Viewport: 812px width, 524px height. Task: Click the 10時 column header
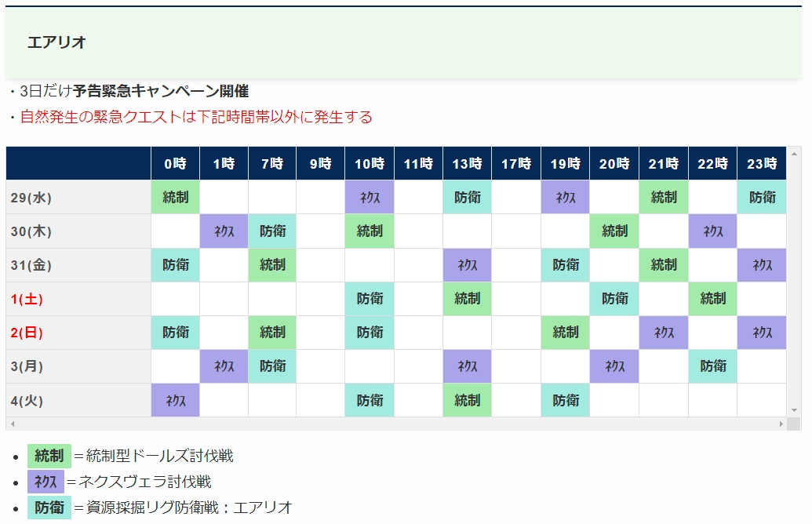(370, 164)
